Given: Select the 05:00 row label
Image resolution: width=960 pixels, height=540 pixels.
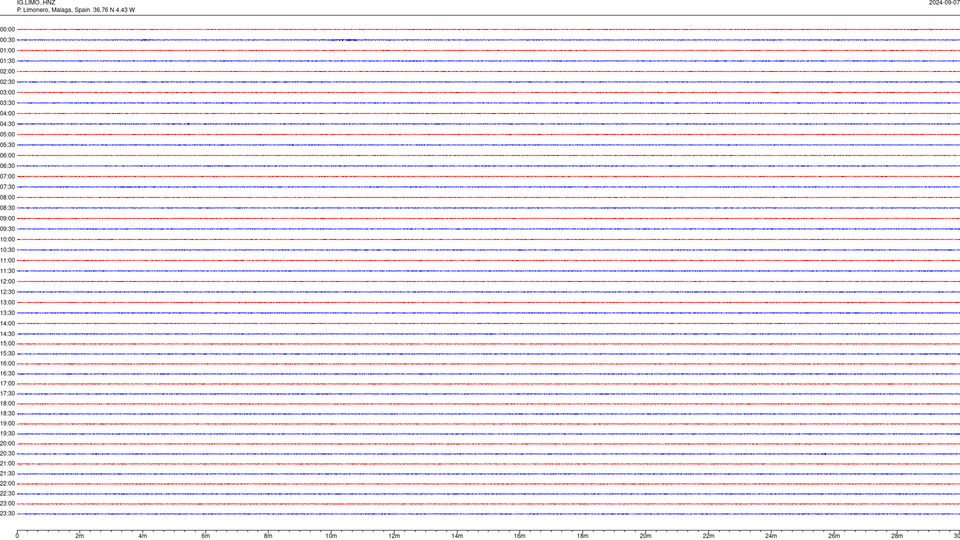Looking at the screenshot, I should point(7,134).
